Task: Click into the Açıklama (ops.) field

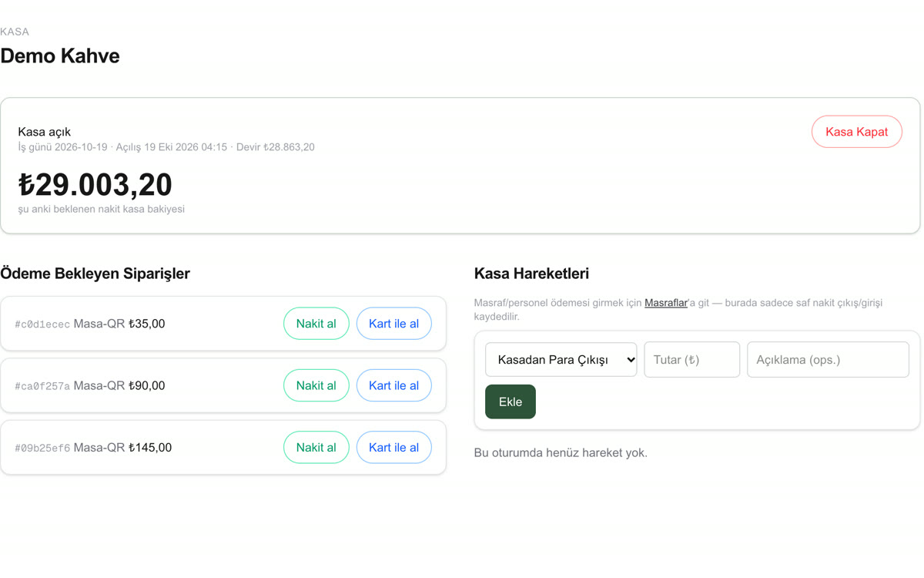Action: point(828,360)
